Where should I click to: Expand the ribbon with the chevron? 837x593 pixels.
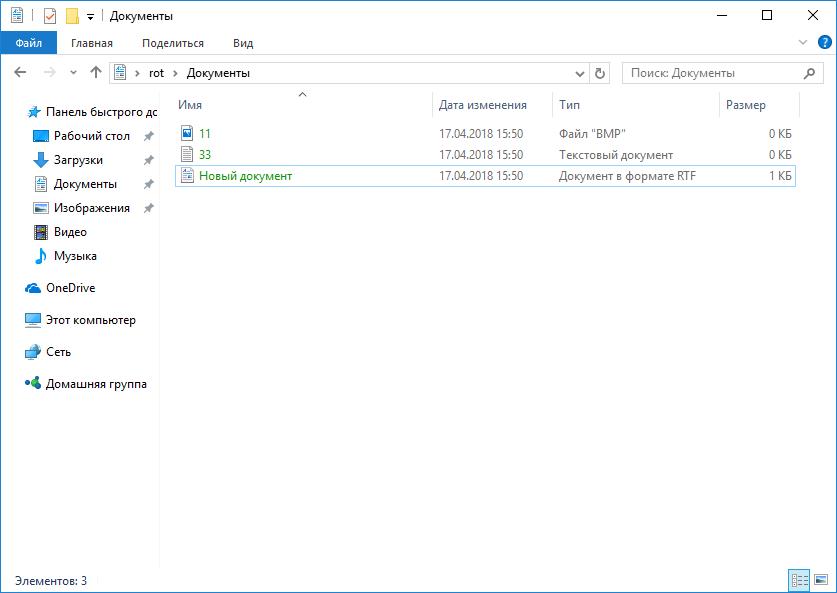point(802,42)
